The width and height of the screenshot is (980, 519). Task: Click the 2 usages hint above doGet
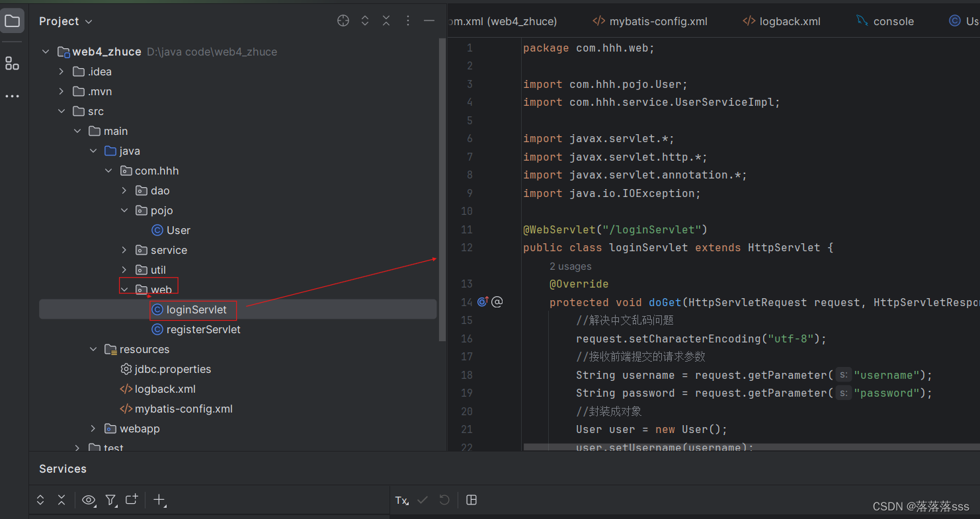click(x=570, y=266)
